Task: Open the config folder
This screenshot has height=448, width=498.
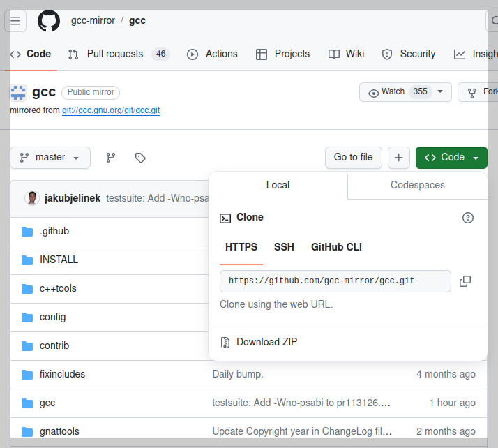Action: point(53,317)
